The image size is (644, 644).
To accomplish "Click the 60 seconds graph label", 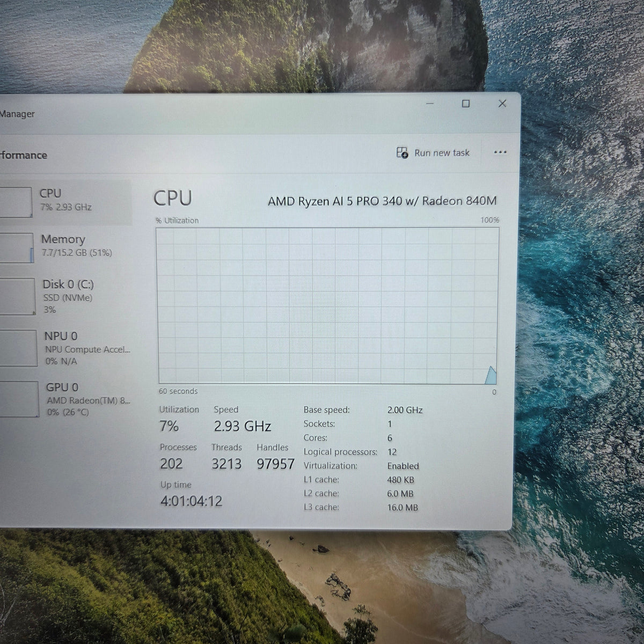I will tap(178, 391).
